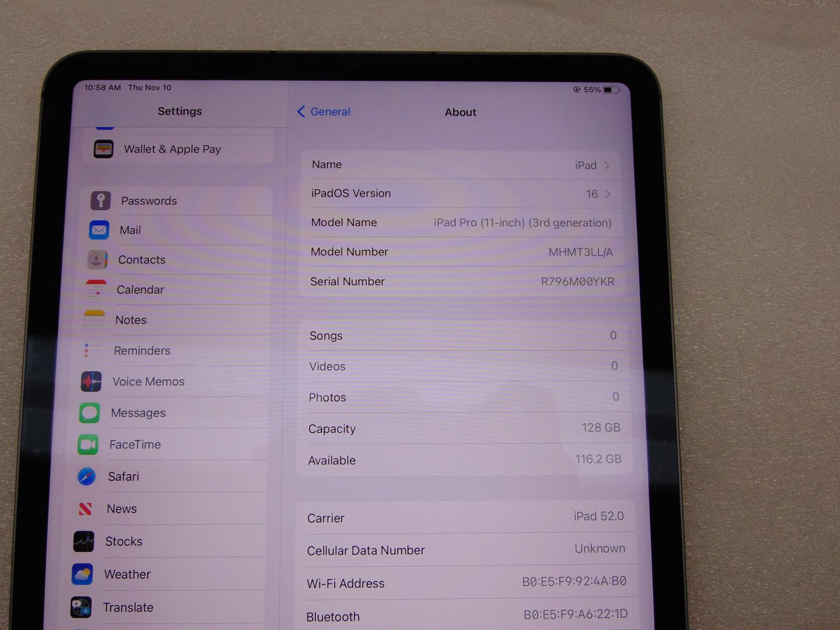Choose Reminders from the sidebar
840x630 pixels.
pos(142,351)
